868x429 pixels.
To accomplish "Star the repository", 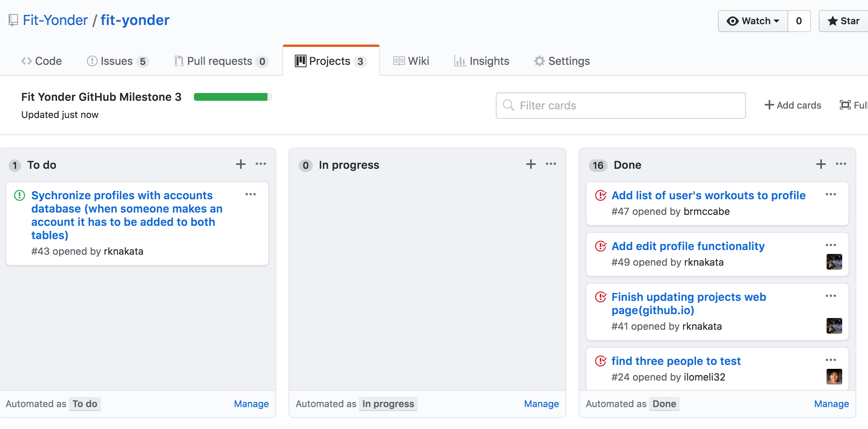I will pyautogui.click(x=844, y=21).
